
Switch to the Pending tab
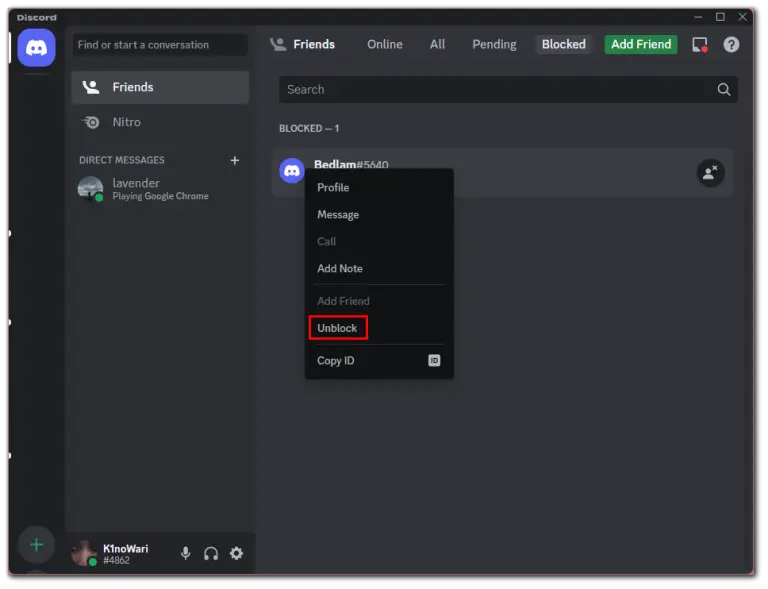pyautogui.click(x=497, y=45)
